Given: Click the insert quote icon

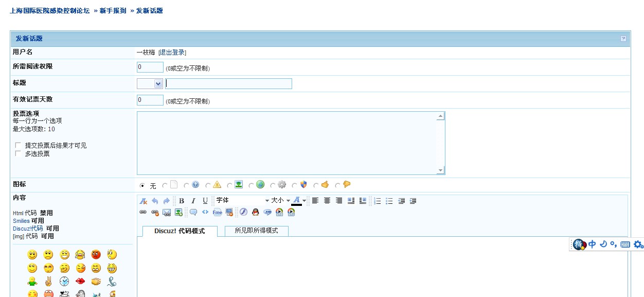Looking at the screenshot, I should (194, 212).
